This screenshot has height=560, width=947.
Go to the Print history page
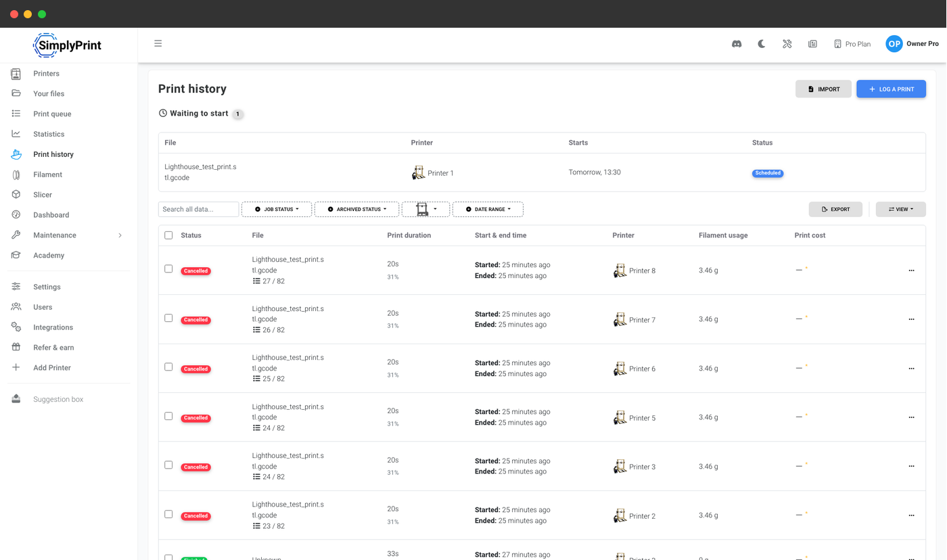coord(53,154)
